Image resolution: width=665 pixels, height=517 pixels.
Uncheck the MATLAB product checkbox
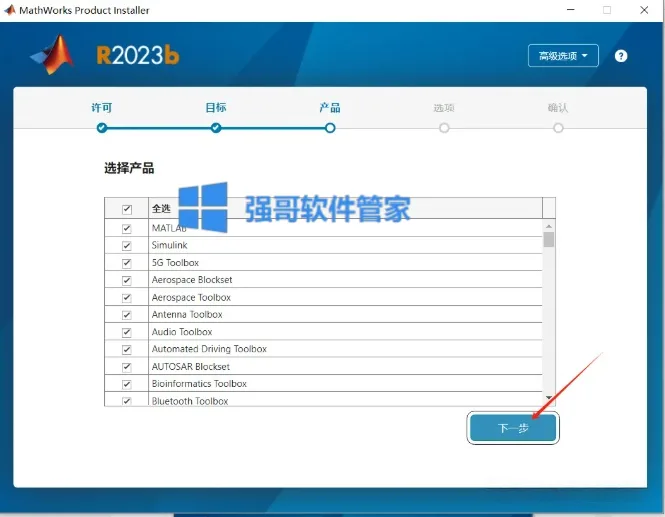coord(126,229)
